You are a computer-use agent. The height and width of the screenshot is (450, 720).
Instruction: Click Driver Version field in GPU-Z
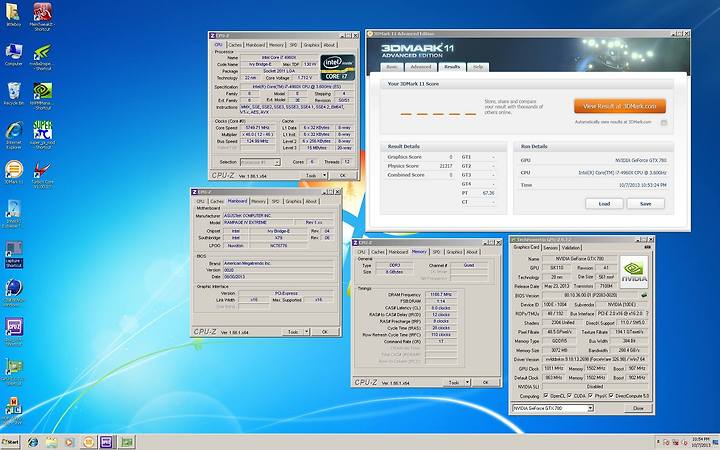point(595,360)
